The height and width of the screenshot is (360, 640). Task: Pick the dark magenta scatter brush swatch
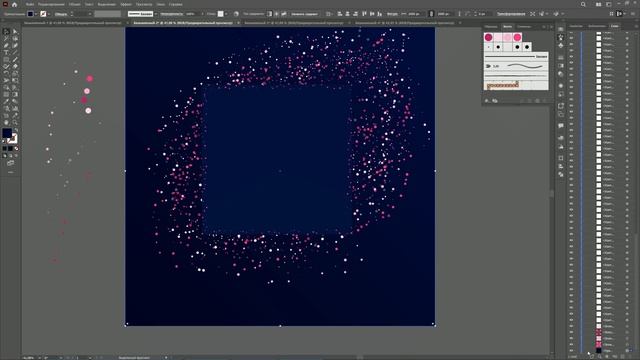pos(488,38)
